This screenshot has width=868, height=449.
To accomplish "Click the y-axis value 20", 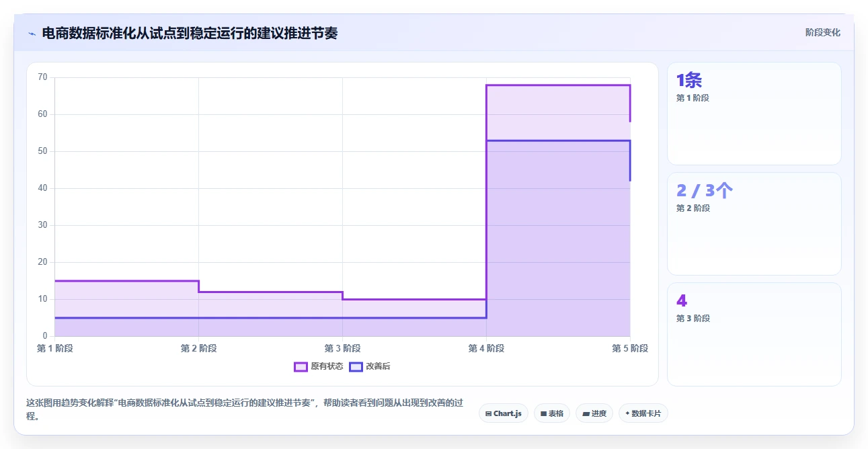I will click(x=42, y=262).
